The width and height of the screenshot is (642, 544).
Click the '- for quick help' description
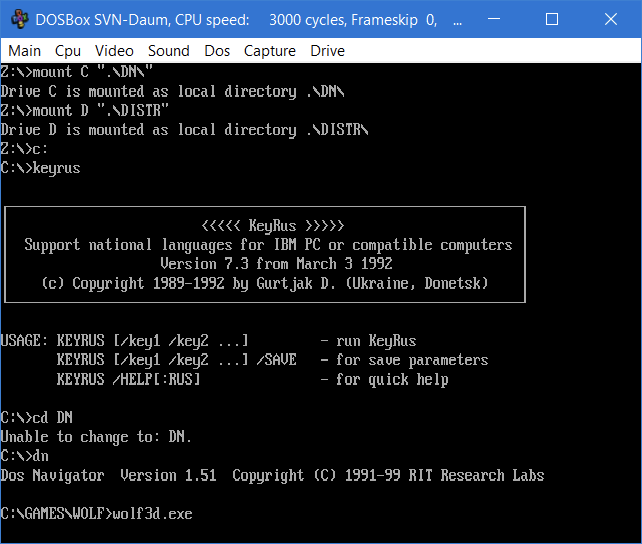(384, 379)
